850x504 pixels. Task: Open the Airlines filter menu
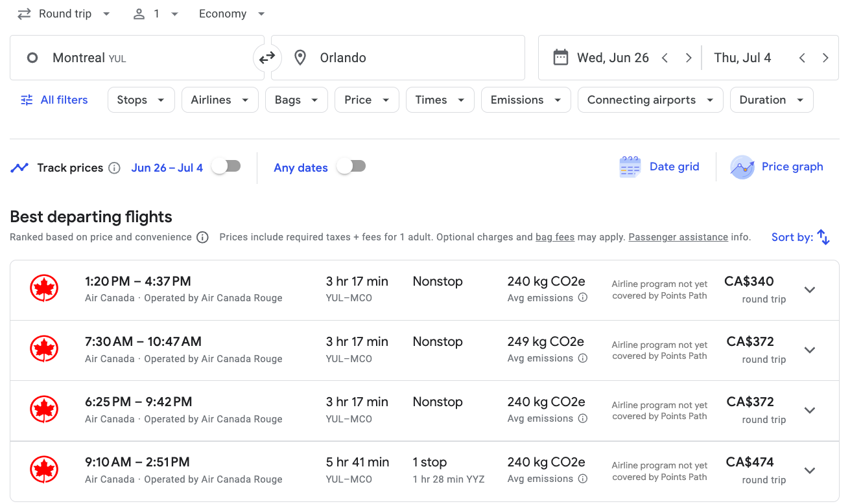point(220,100)
